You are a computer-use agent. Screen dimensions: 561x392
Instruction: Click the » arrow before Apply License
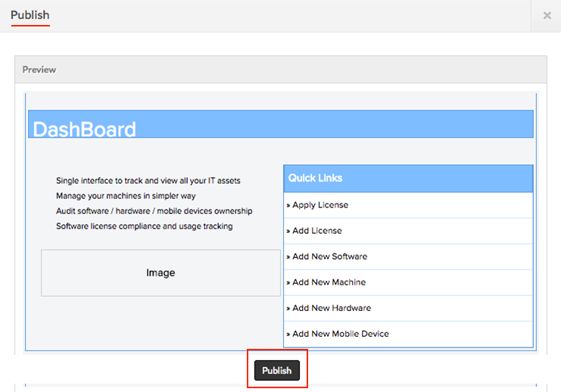[x=288, y=205]
